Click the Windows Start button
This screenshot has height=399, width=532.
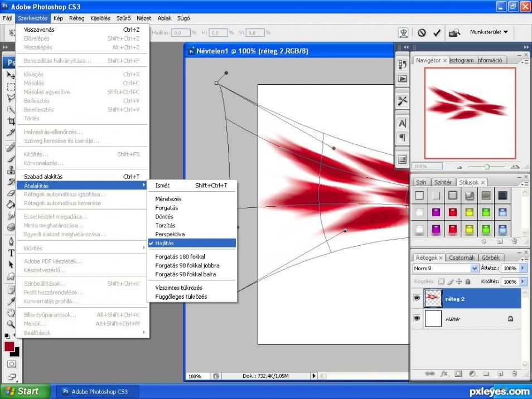(x=26, y=392)
